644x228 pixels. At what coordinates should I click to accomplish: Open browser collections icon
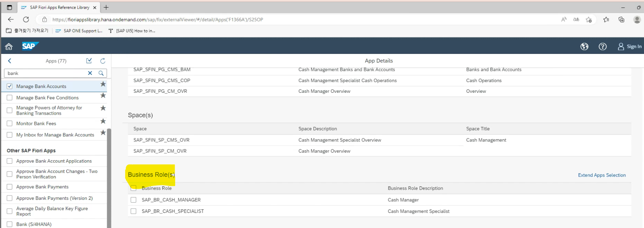pyautogui.click(x=621, y=19)
